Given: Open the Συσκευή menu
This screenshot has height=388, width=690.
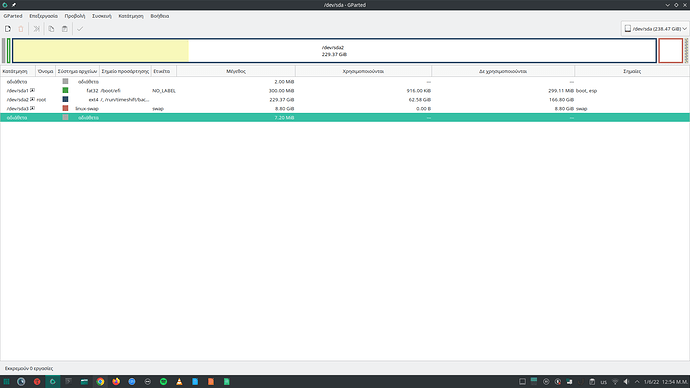Looking at the screenshot, I should tap(102, 16).
